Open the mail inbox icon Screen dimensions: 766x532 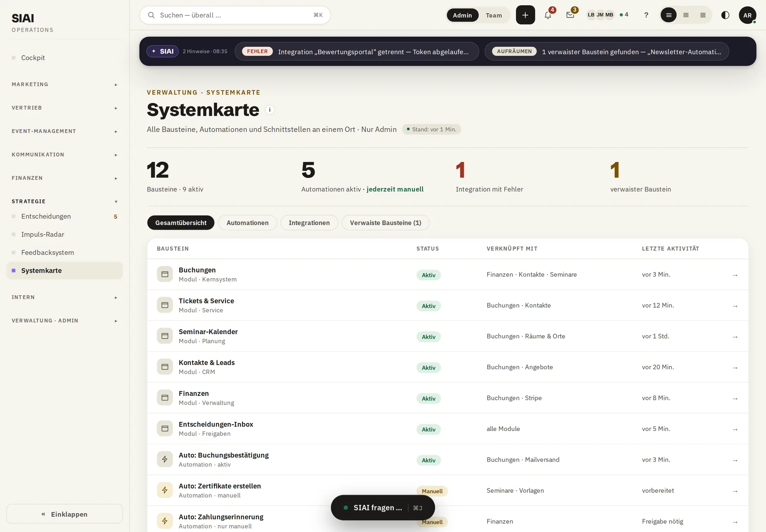[570, 15]
